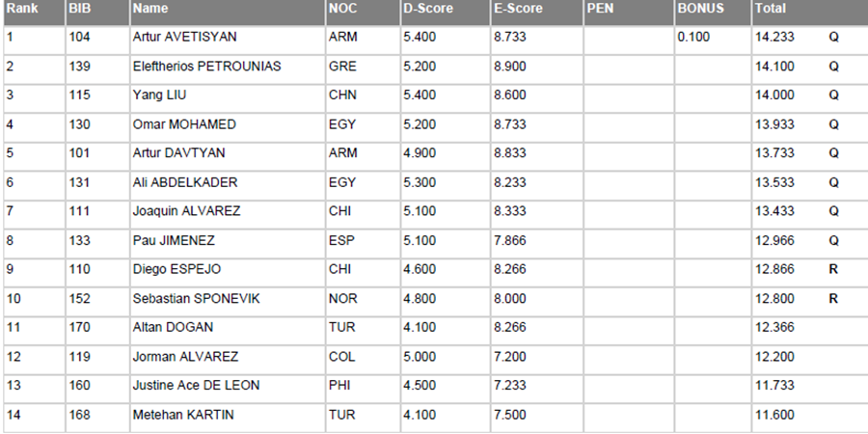868x434 pixels.
Task: Select the BONUS column header
Action: [700, 9]
